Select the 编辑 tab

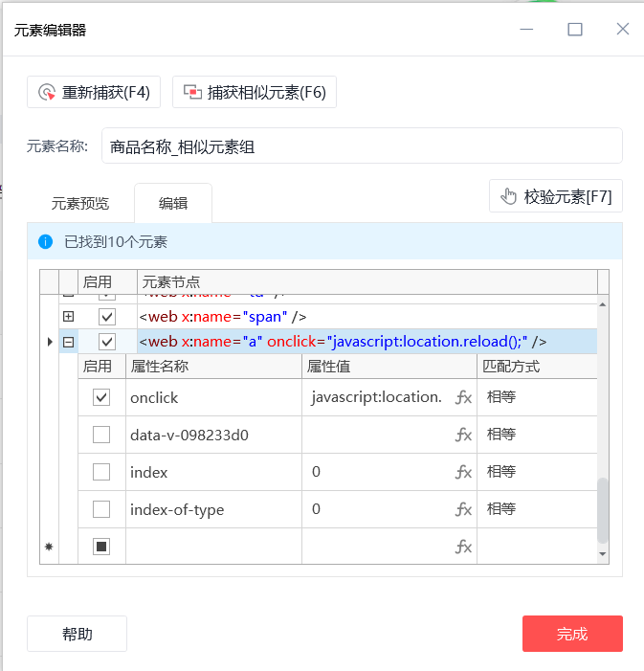(173, 203)
